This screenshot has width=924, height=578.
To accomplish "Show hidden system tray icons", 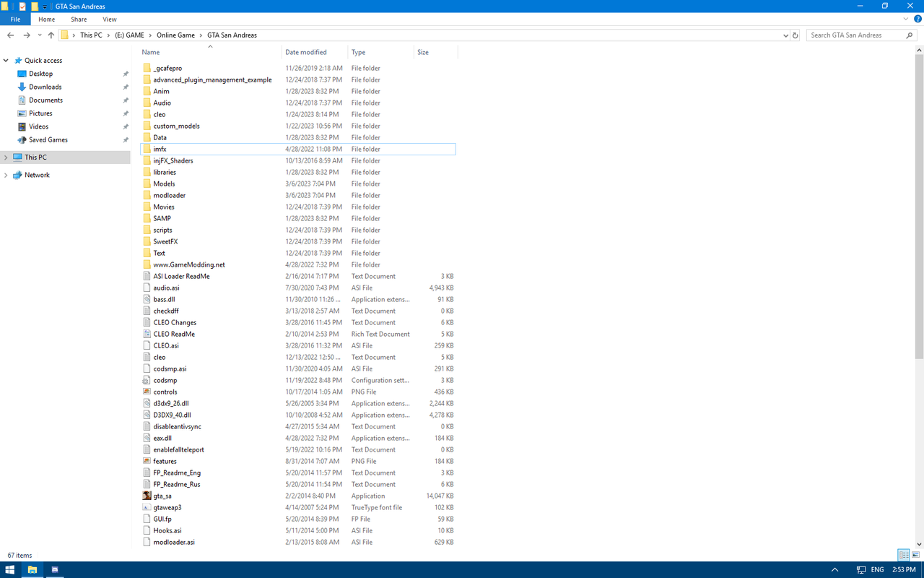I will (x=835, y=569).
